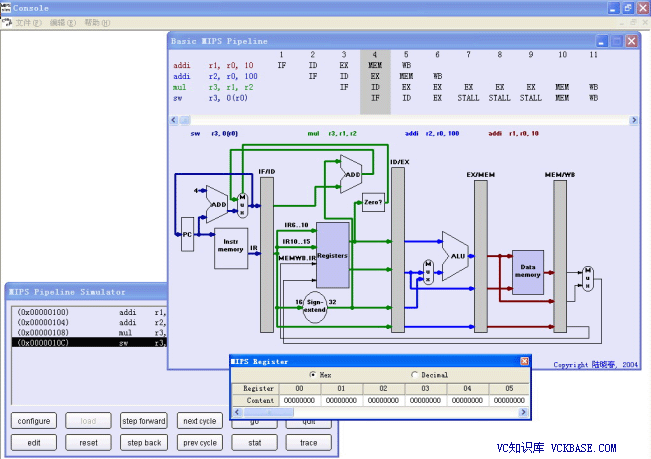Close the Basic MIPS Pipeline window
The image size is (651, 459).
click(x=631, y=41)
